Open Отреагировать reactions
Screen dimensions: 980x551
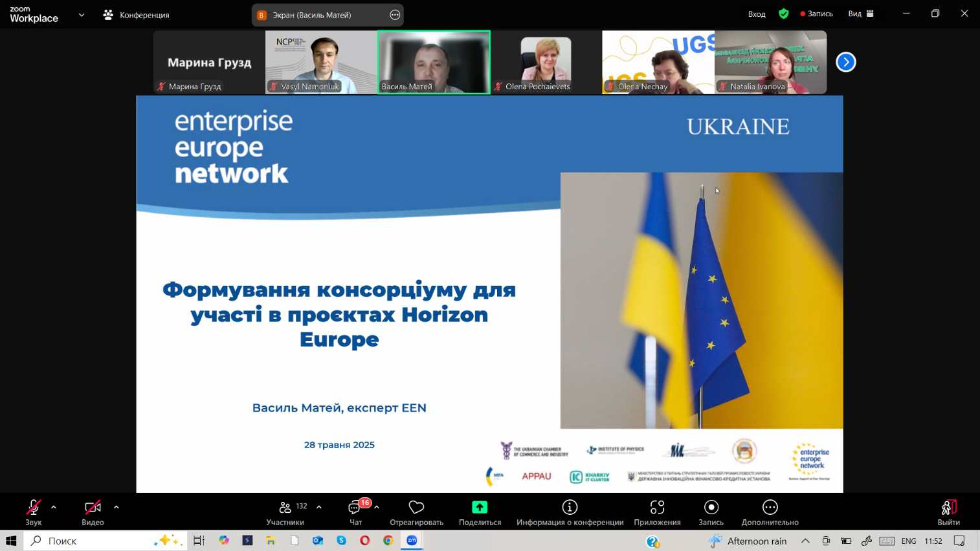coord(416,512)
